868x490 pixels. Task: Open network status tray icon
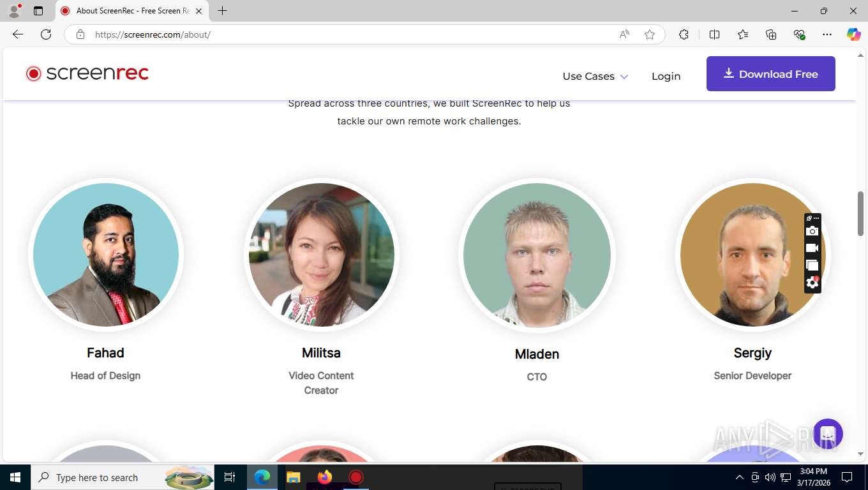pyautogui.click(x=786, y=477)
